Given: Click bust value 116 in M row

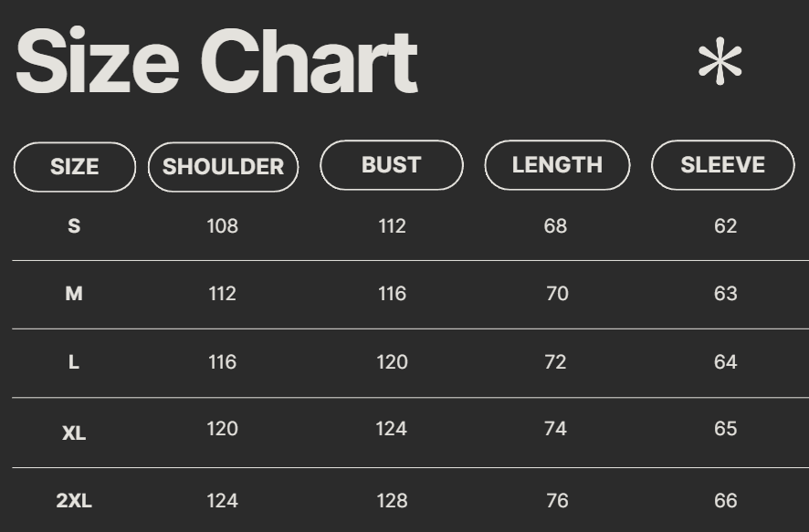Looking at the screenshot, I should point(392,294).
